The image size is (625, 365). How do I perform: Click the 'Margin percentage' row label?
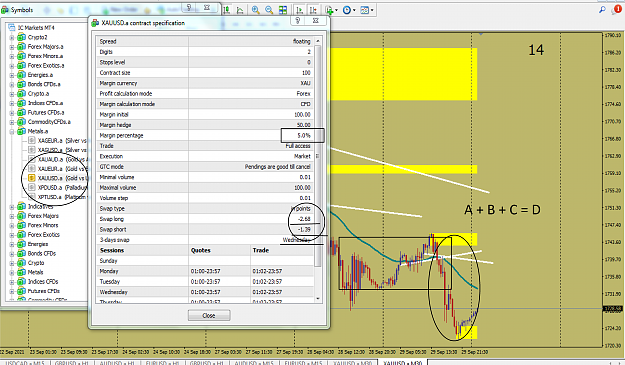(121, 135)
